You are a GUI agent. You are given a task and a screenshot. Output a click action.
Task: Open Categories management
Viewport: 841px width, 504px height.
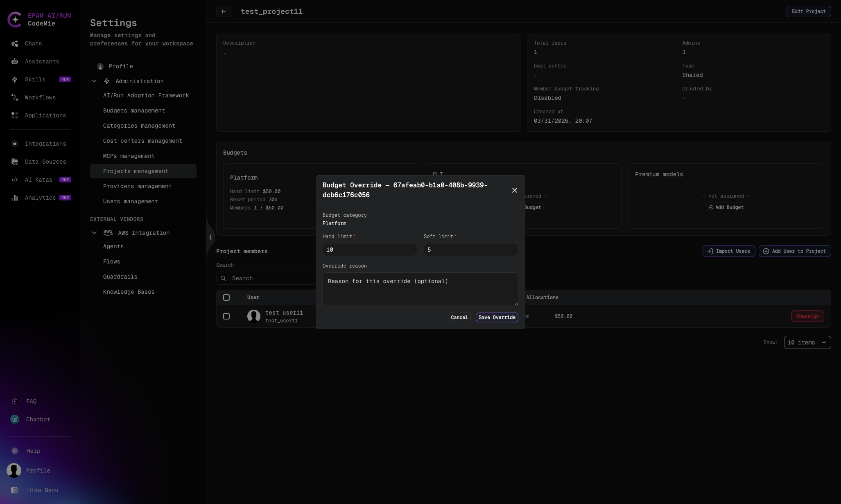(139, 126)
